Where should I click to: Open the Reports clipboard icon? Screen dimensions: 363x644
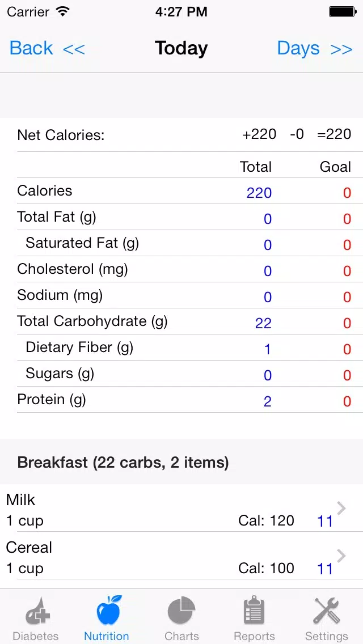254,611
